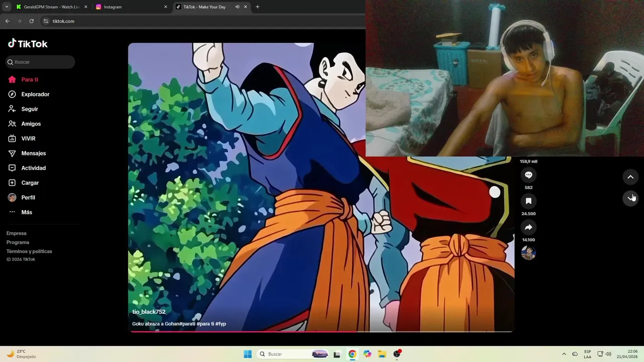Open the Empresa footer link
Screen dimensions: 644x362
[x=17, y=233]
